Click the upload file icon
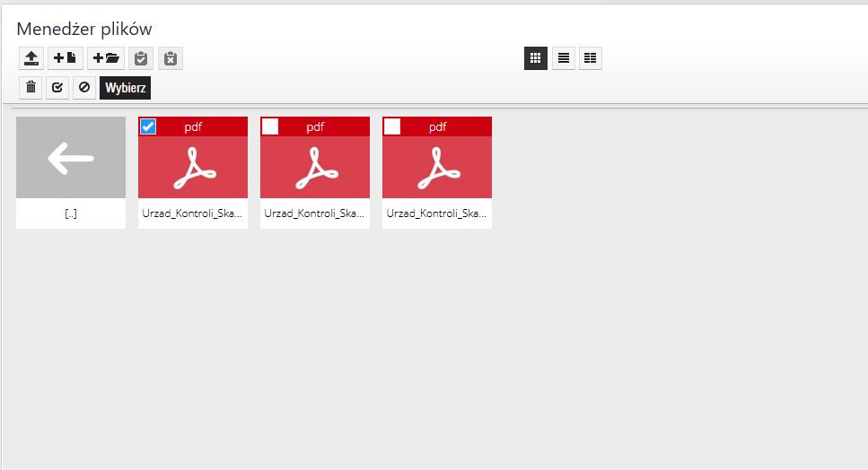This screenshot has width=868, height=470. coord(31,59)
